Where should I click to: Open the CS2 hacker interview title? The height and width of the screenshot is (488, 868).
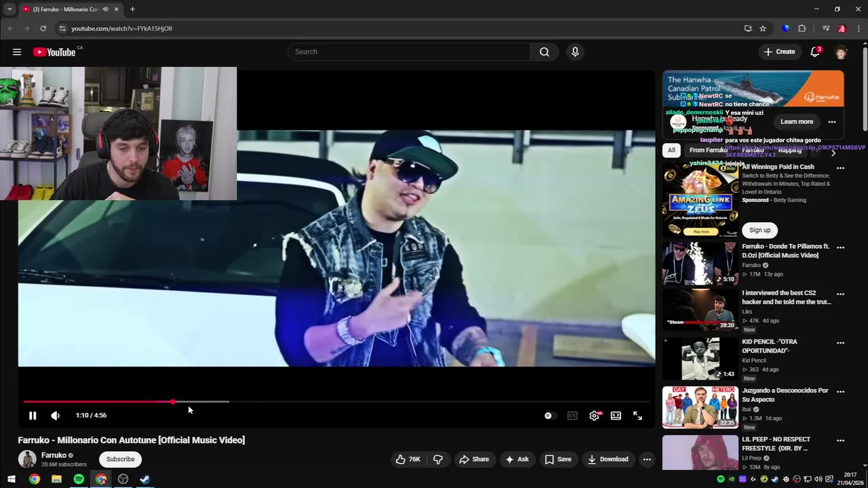786,298
